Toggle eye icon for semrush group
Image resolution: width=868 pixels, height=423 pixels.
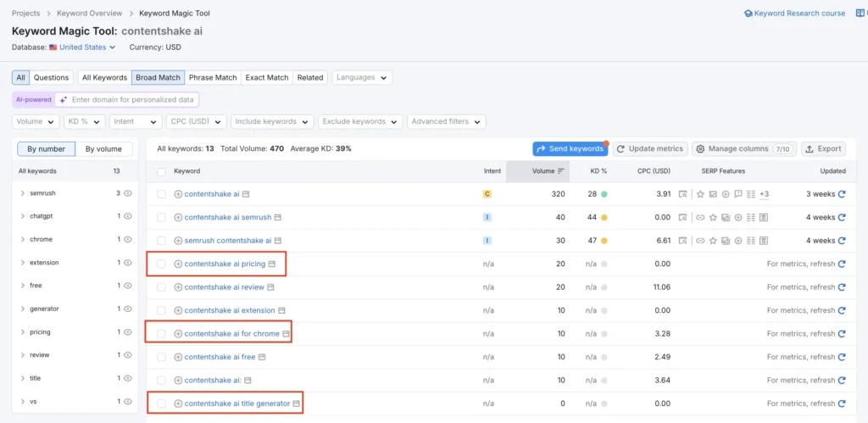tap(128, 193)
